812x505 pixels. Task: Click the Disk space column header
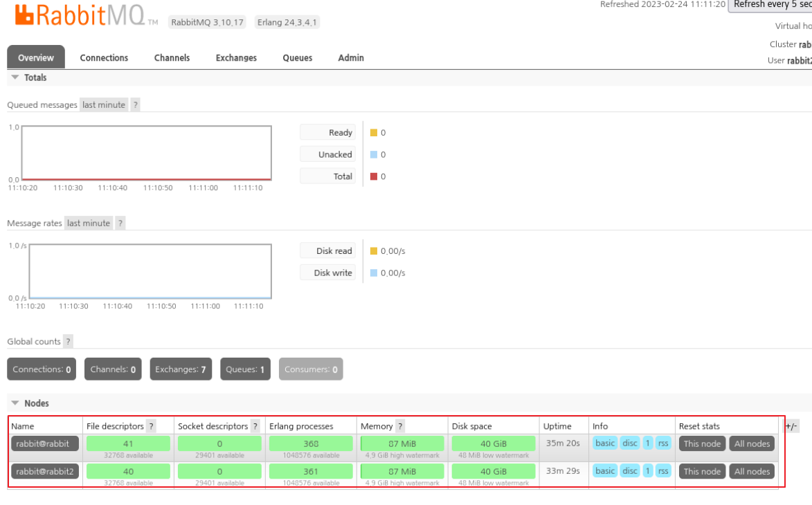click(472, 426)
